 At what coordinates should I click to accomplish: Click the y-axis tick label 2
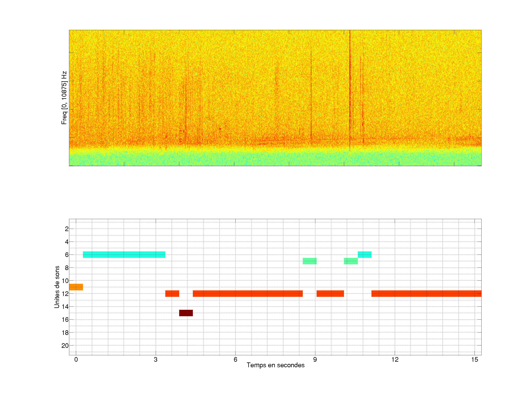click(67, 229)
